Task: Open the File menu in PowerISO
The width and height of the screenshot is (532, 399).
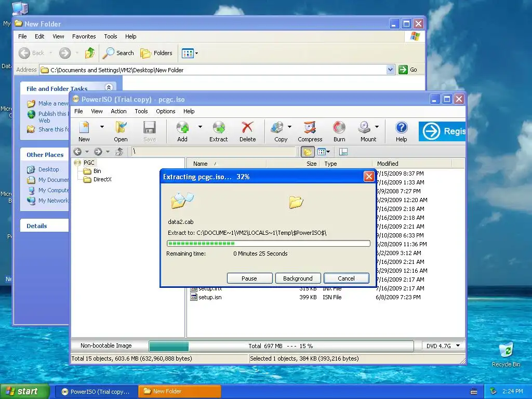Action: tap(78, 111)
